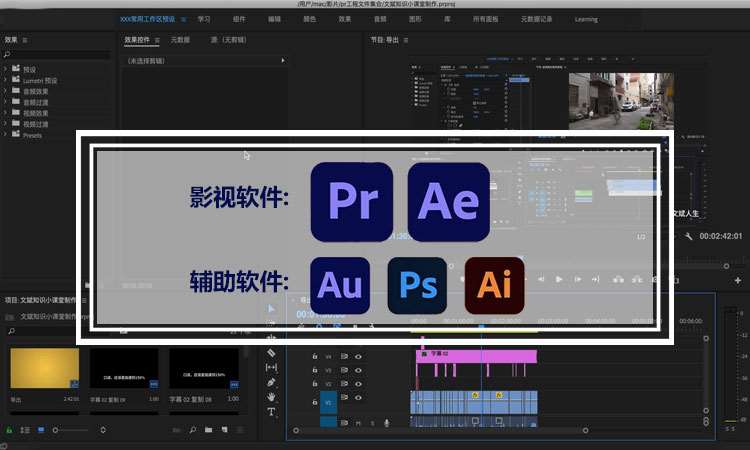Select the Type tool

coord(271,412)
